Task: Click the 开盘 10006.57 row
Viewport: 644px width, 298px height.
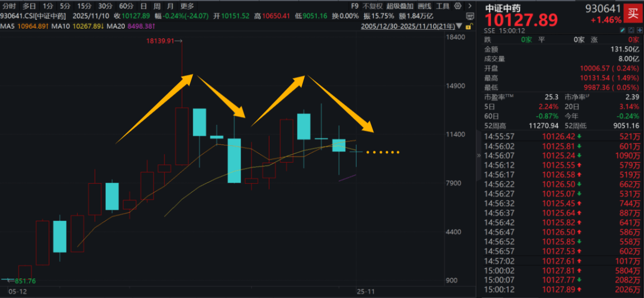Action: (562, 68)
